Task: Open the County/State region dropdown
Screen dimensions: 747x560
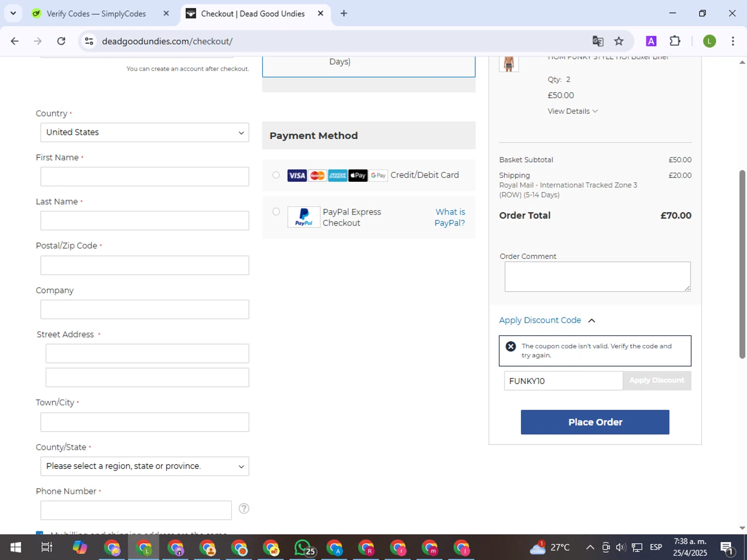Action: [x=144, y=466]
